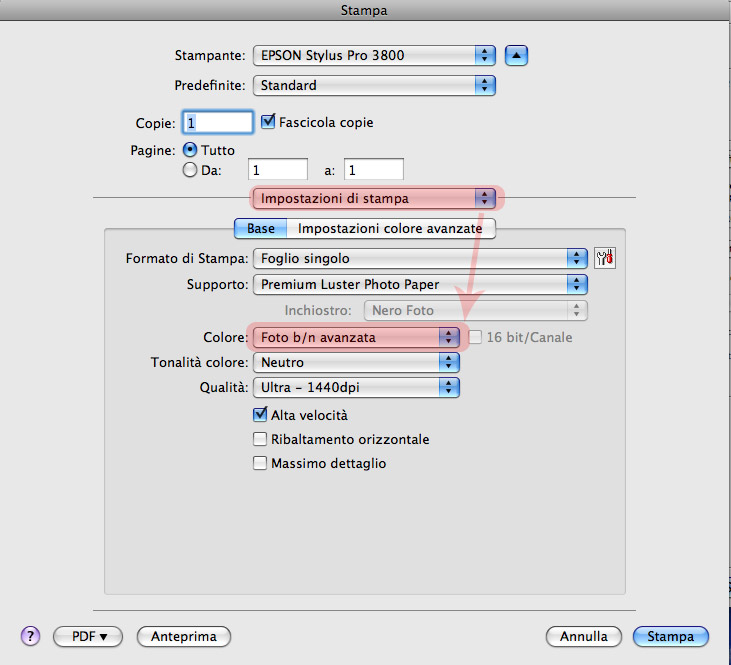Switch to Impostazioni colore avanzate tab
Screen dimensions: 731x665
click(x=391, y=229)
